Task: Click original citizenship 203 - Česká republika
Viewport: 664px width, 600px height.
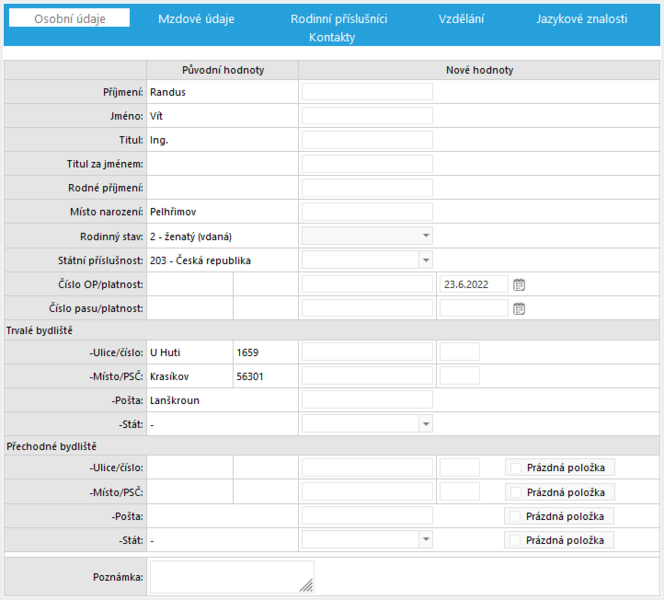Action: [200, 260]
